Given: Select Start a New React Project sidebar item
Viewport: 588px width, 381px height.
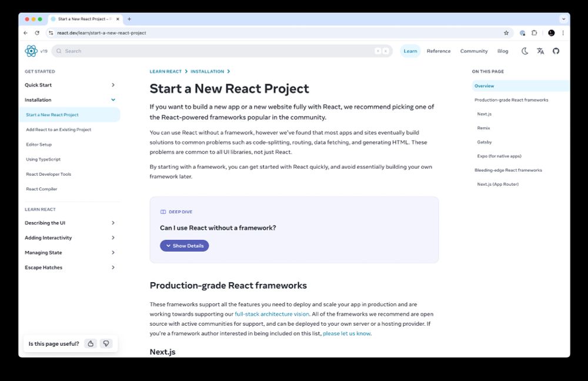Looking at the screenshot, I should pos(70,115).
